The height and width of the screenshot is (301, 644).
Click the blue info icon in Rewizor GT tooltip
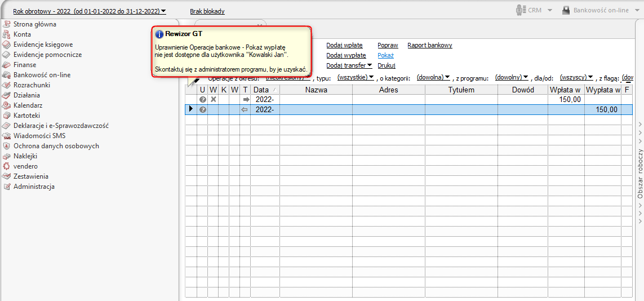(x=159, y=34)
